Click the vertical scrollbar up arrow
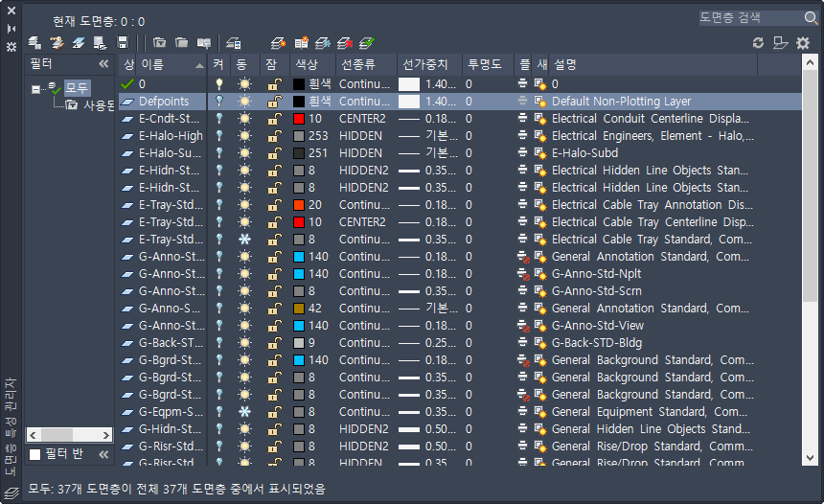The width and height of the screenshot is (824, 504). click(x=810, y=63)
